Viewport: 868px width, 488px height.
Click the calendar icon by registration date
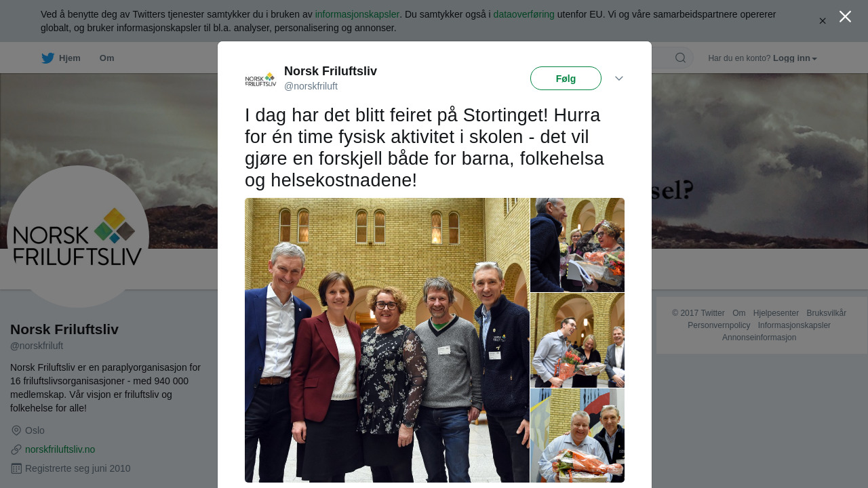16,468
